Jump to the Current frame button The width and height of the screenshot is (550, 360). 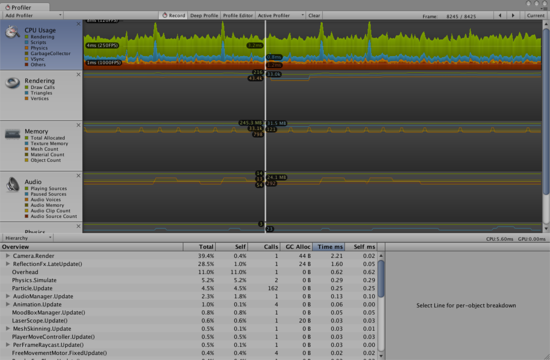coord(536,15)
